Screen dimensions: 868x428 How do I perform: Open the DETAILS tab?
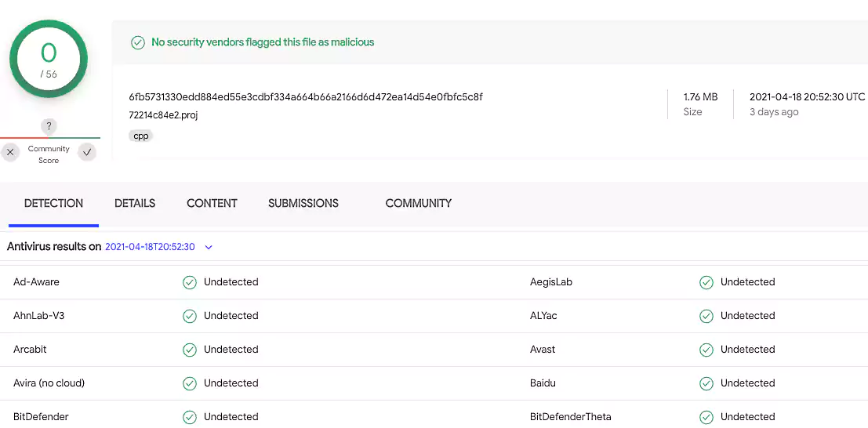coord(135,203)
